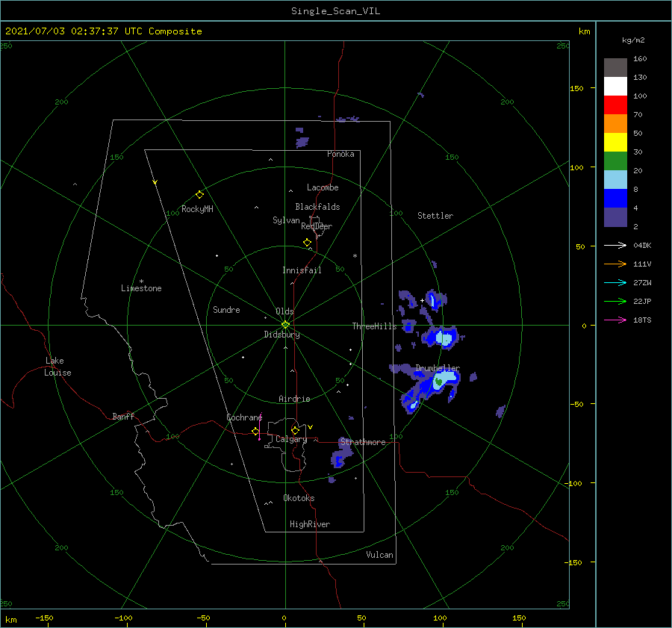Click the Innisfail town label

click(302, 270)
